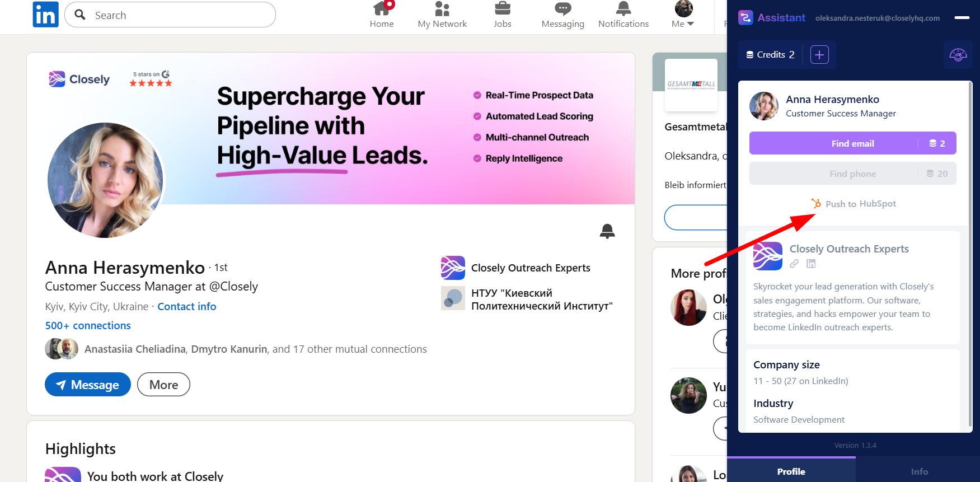Switch to the Info tab
Screen dimensions: 980x482
coord(918,471)
